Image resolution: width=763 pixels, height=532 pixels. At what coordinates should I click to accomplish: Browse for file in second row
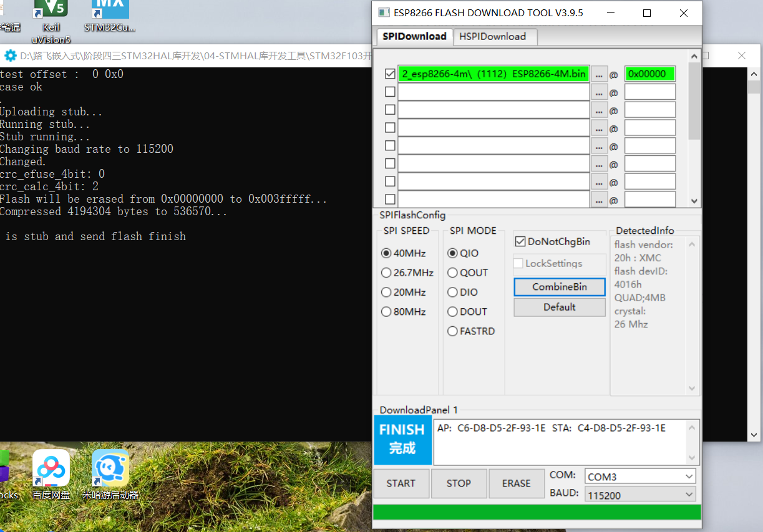tap(599, 92)
